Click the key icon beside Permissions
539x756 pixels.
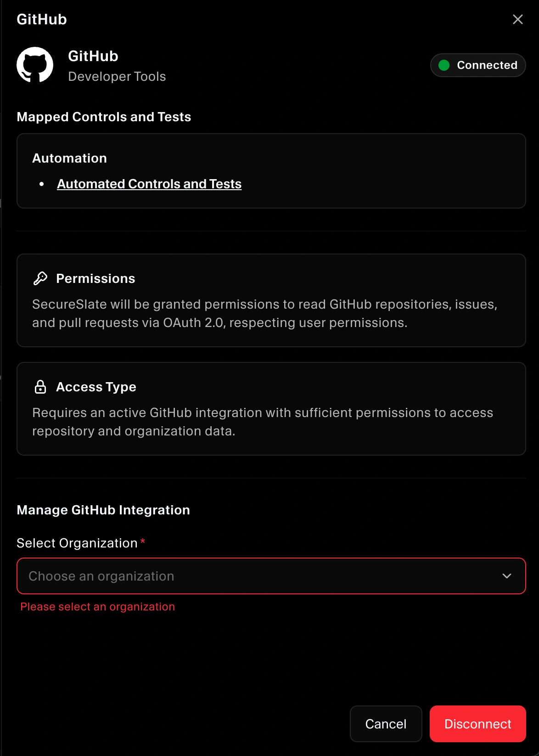(40, 278)
